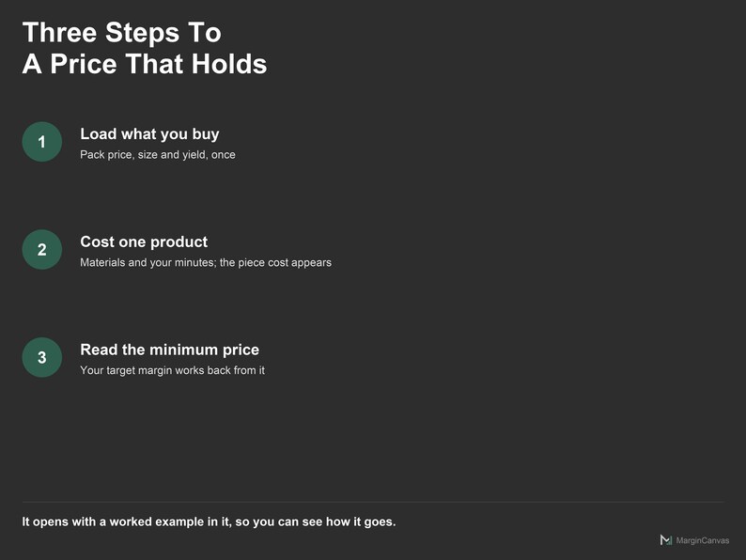Select the green step 3 circle
Screen dimensions: 746x560
tap(42, 357)
